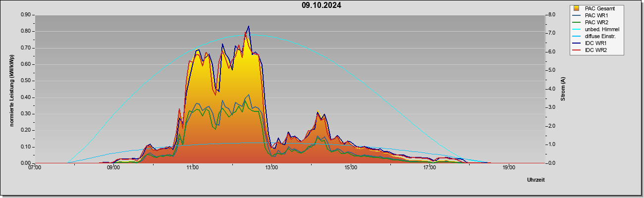Click the 19:00 time axis tick
644x198 pixels.
[509, 168]
